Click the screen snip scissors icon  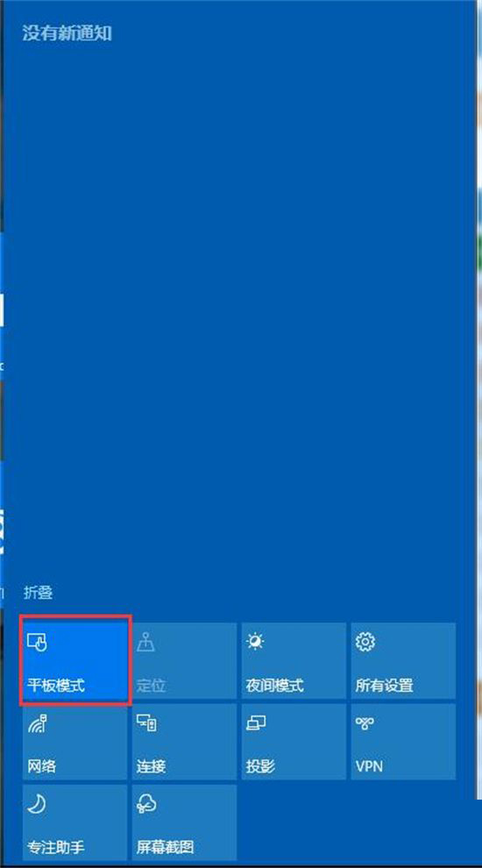146,804
